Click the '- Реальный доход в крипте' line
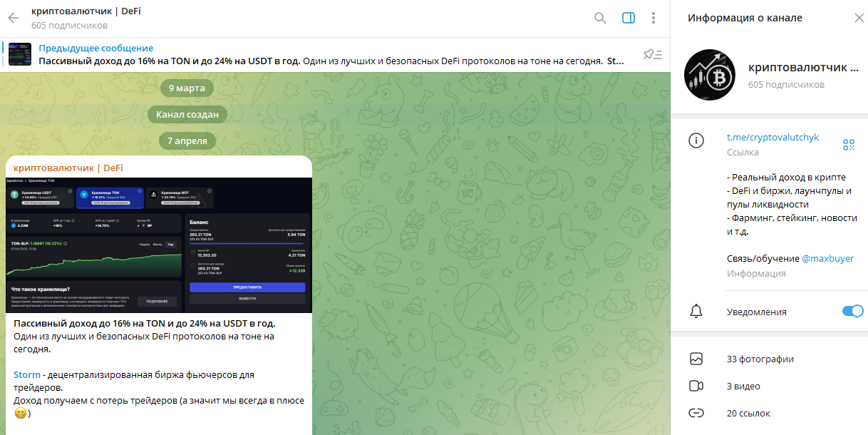 coord(786,177)
